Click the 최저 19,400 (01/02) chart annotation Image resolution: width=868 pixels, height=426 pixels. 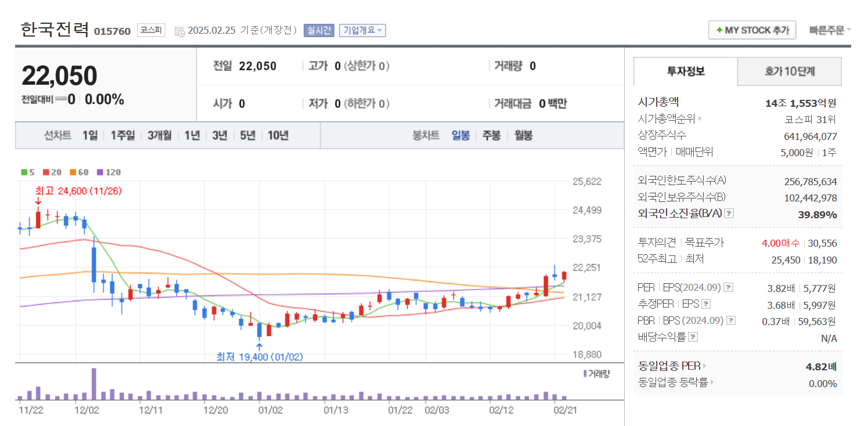[260, 357]
